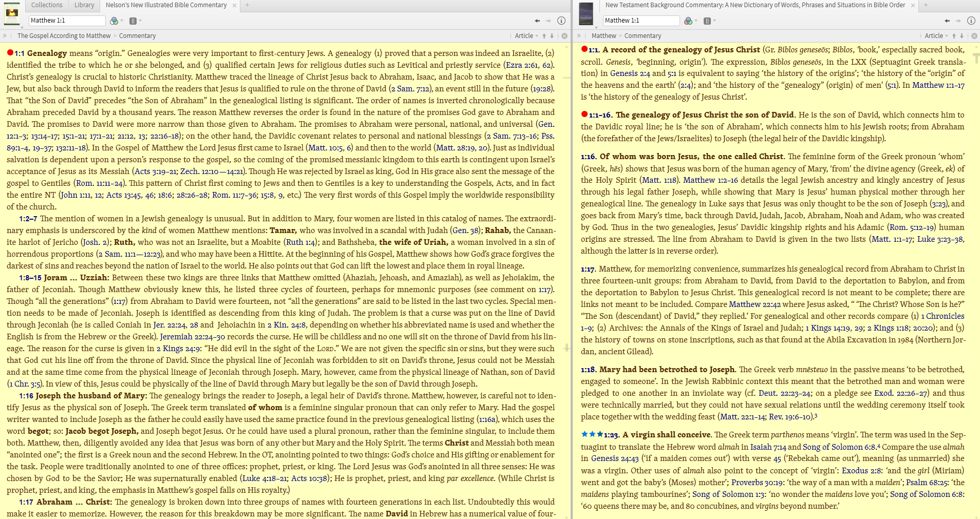Close Nelson's New Illustrated Bible Commentary tab
980x519 pixels.
tap(234, 5)
